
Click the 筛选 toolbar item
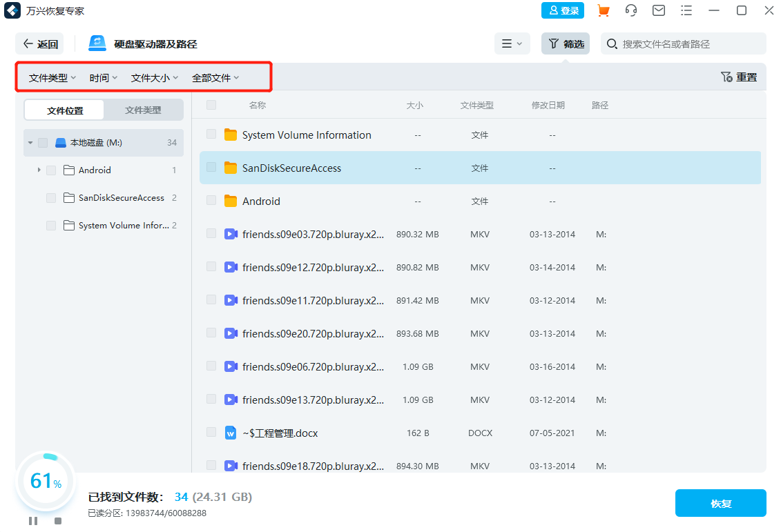click(x=566, y=43)
